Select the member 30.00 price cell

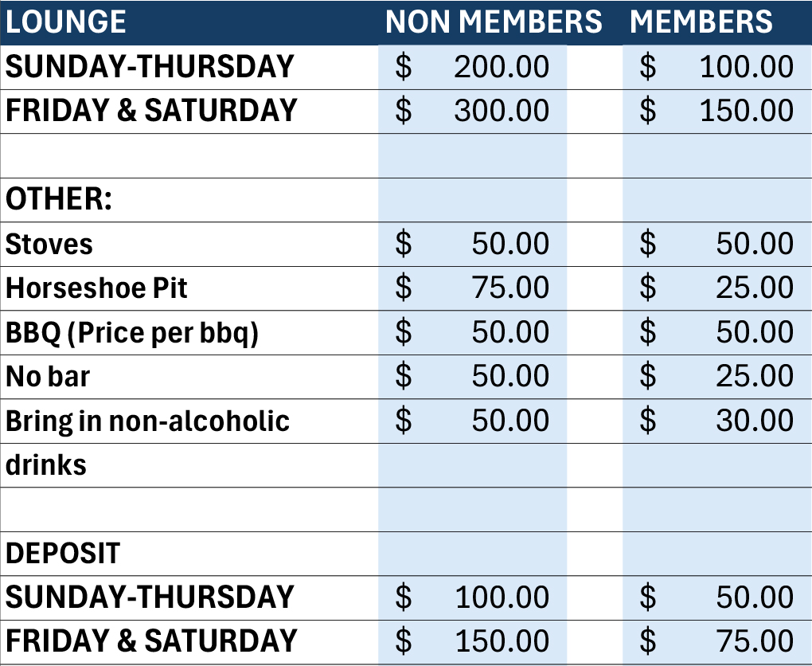[717, 421]
